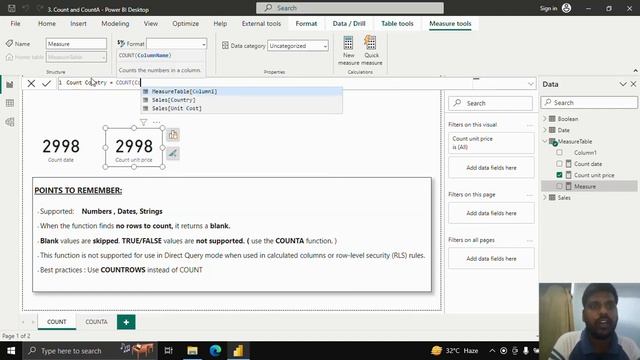
Task: Open the Table view from the sidebar
Action: [x=10, y=103]
